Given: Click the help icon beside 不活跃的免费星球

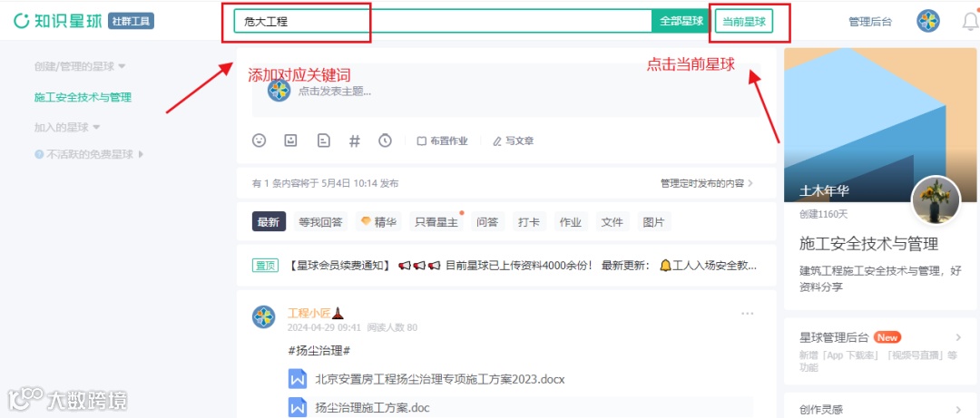Looking at the screenshot, I should click(39, 154).
